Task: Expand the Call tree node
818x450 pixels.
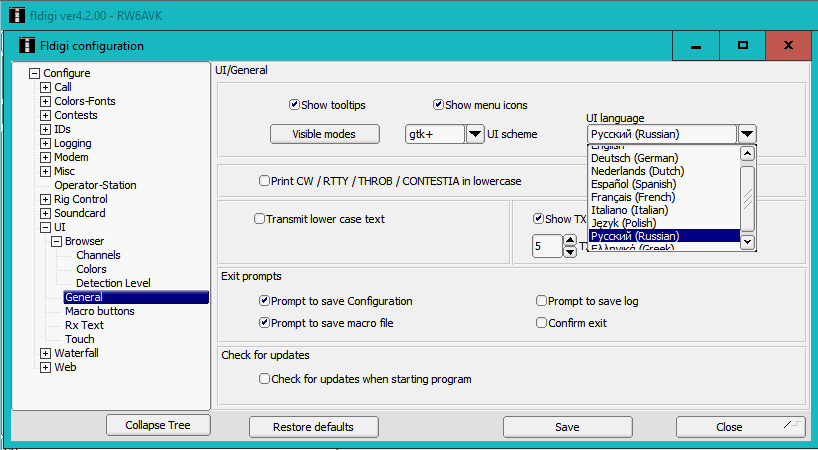Action: 45,87
